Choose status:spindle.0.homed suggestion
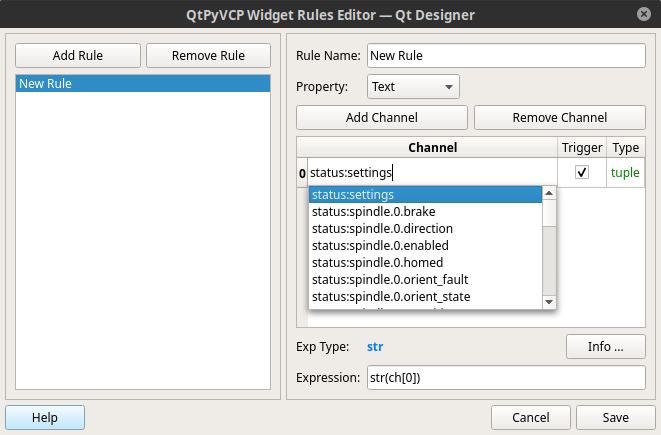The width and height of the screenshot is (661, 435). 425,263
